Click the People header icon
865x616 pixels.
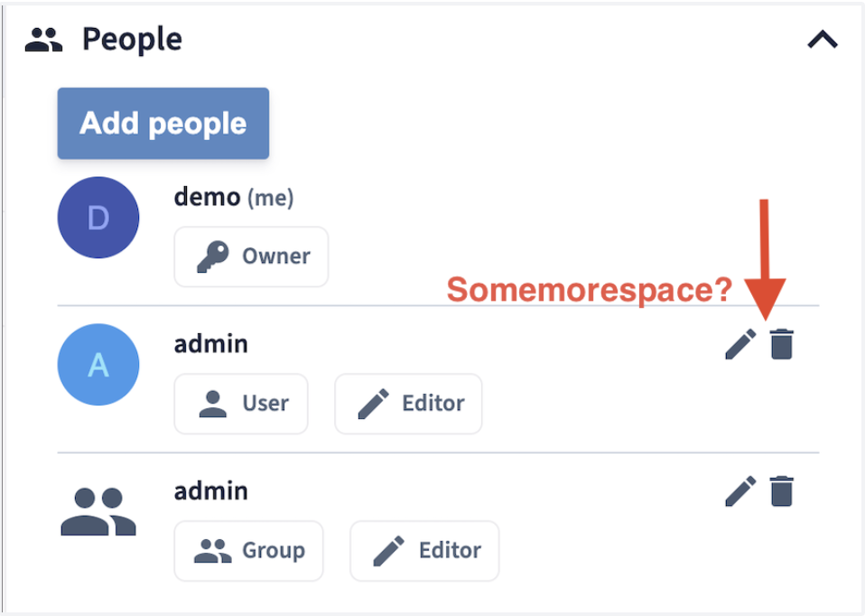click(43, 40)
